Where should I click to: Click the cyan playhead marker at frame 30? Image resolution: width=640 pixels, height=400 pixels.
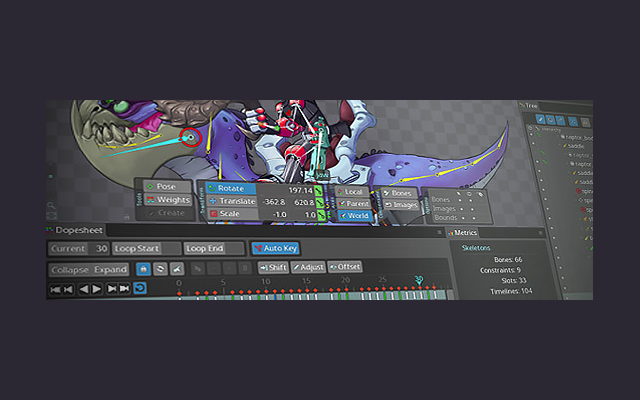pyautogui.click(x=419, y=280)
